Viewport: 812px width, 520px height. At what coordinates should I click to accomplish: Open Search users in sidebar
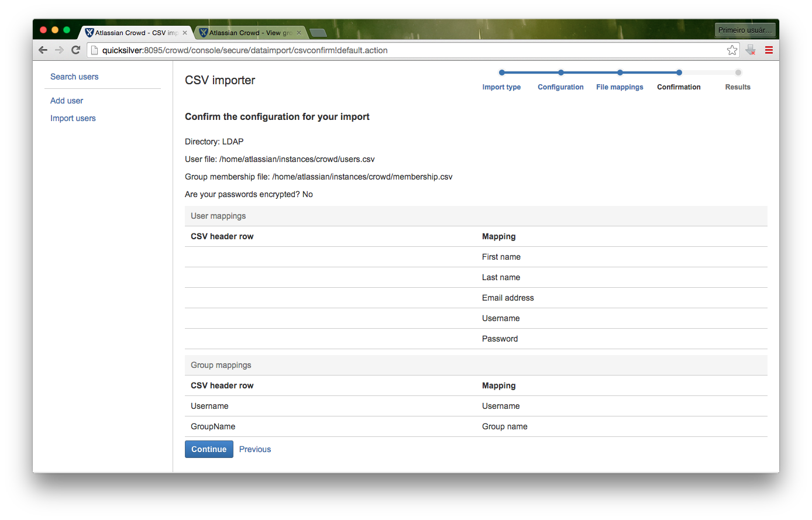pos(74,77)
